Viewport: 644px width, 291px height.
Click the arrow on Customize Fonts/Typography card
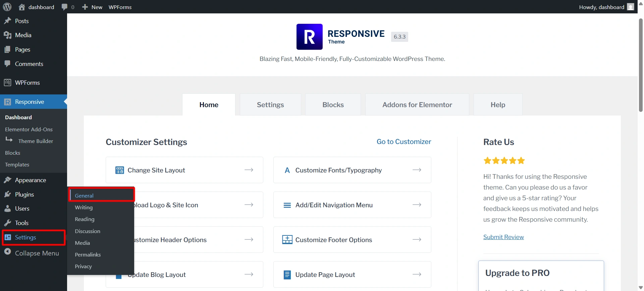click(417, 170)
